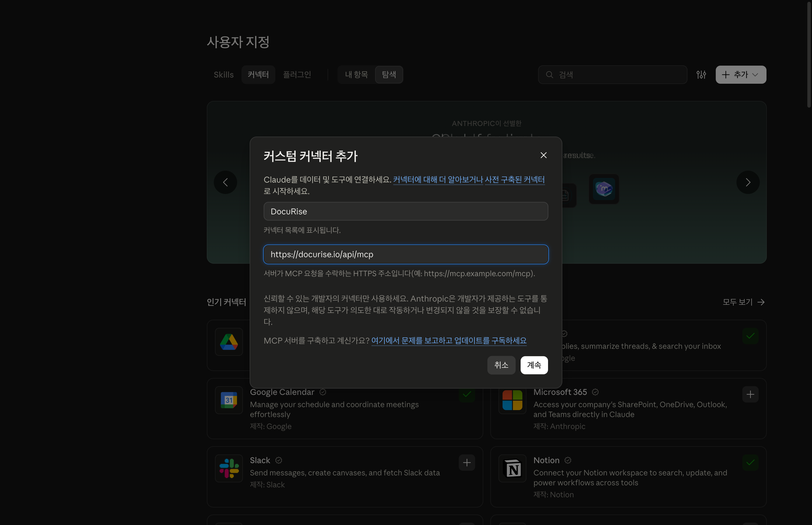Click the Slack logo icon
Screen dimensions: 812x525
click(229, 468)
